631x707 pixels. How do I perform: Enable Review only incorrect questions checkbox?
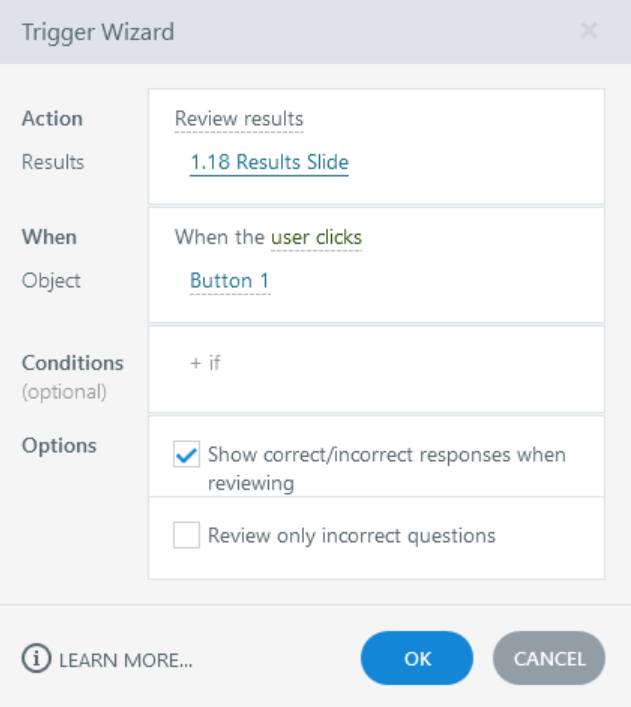coord(187,536)
